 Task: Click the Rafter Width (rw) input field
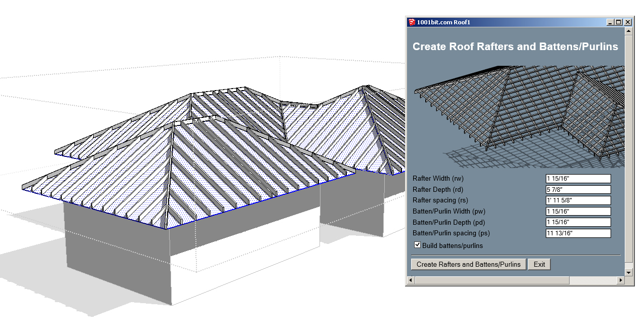tap(578, 179)
